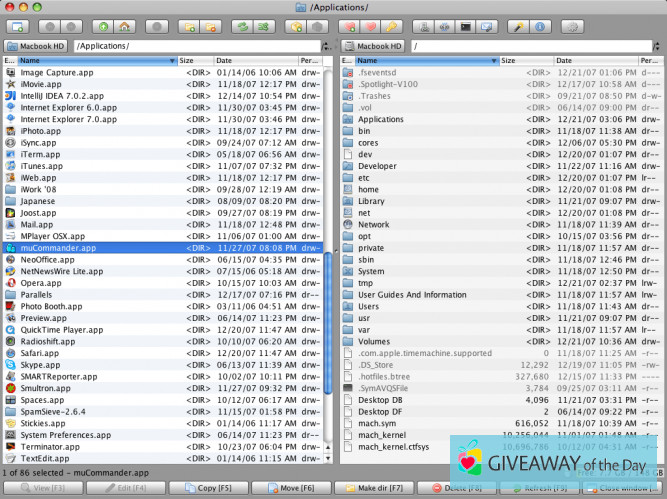Go to parent folder using green up arrow
Image resolution: width=667 pixels, height=499 pixels.
(102, 25)
